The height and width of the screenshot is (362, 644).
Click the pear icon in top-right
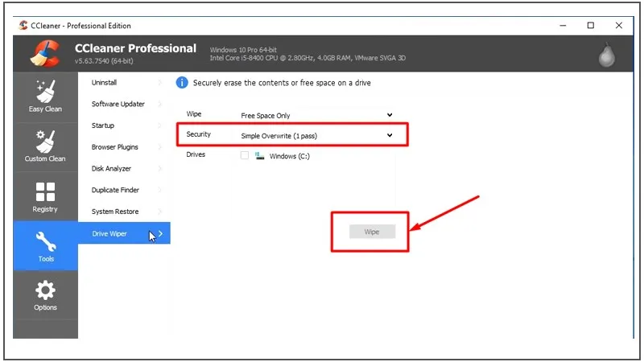coord(610,55)
